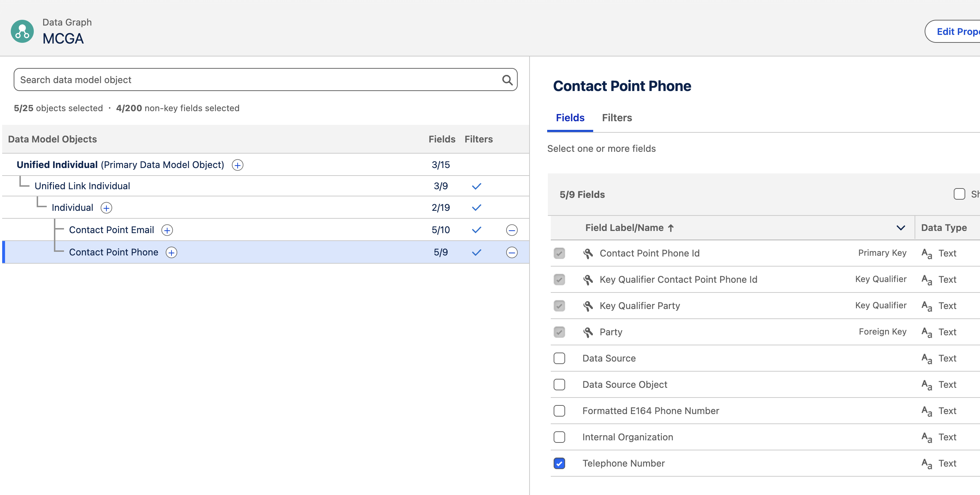Click the Aa text type icon for Telephone Number
The image size is (980, 495).
[927, 463]
